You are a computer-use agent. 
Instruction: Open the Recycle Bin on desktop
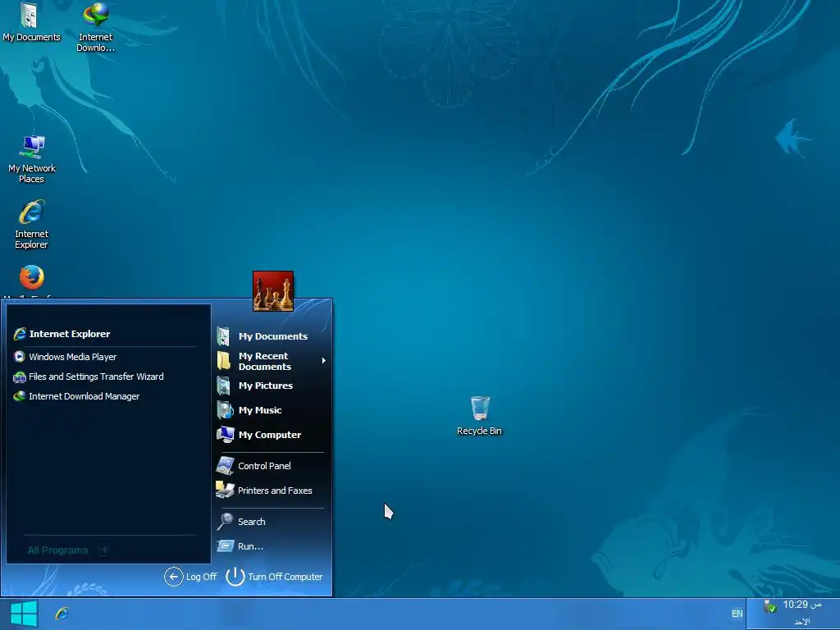point(479,416)
